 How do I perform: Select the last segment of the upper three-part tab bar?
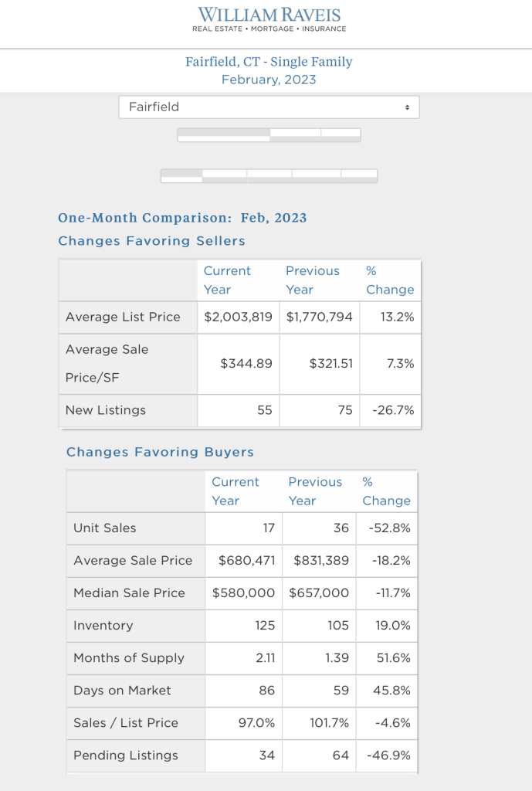pos(341,134)
